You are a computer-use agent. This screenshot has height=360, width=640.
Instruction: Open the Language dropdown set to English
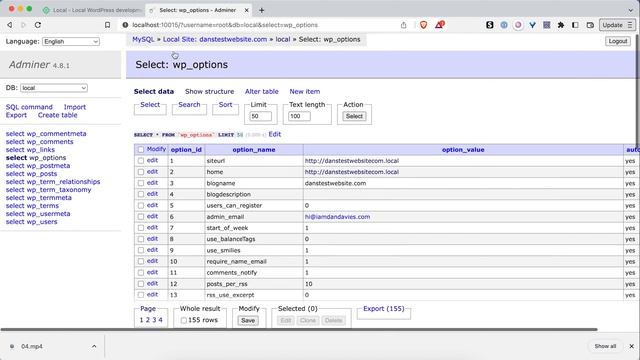coord(71,41)
